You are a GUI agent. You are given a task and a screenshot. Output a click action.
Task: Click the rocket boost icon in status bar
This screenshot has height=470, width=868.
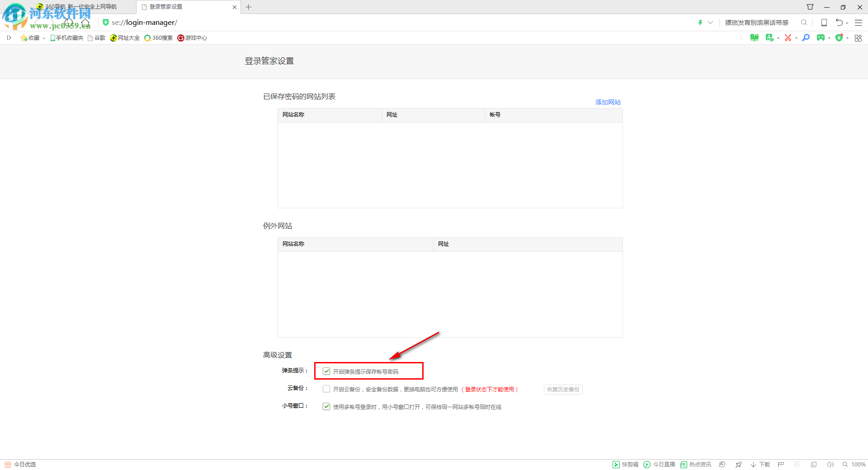738,465
